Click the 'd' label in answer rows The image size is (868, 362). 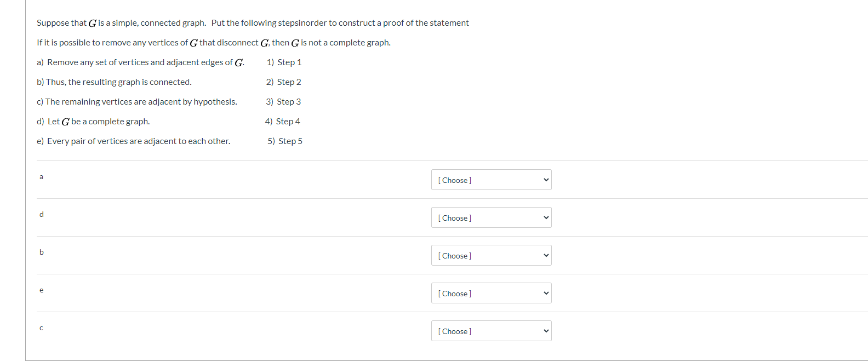[x=41, y=215]
